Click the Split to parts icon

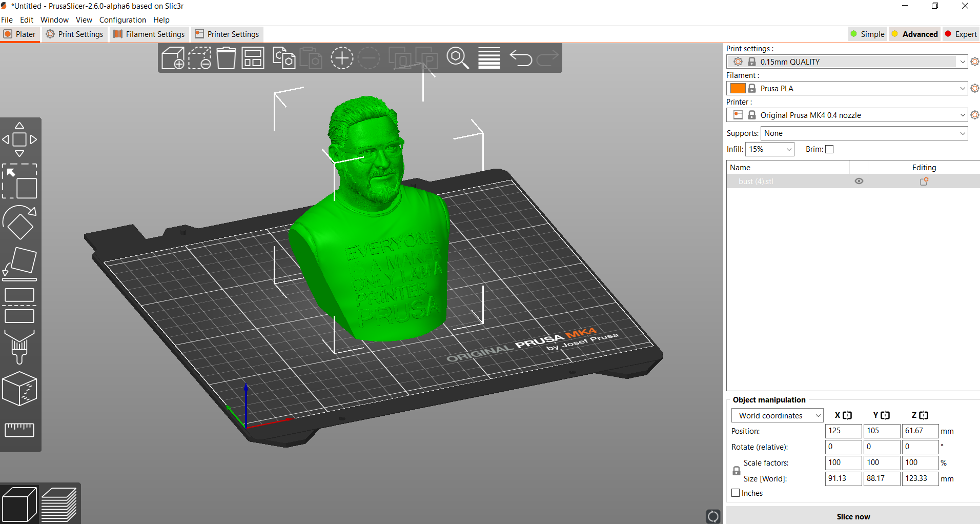click(426, 58)
